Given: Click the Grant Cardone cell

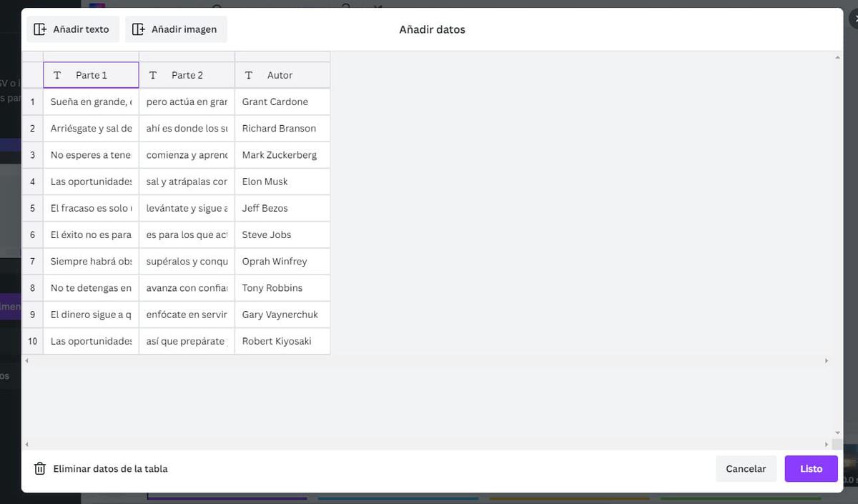Looking at the screenshot, I should (282, 102).
